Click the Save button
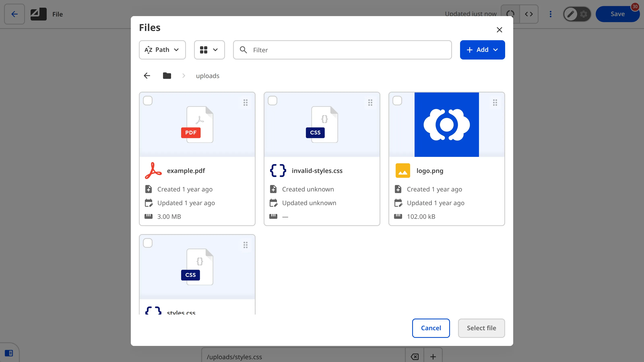 click(617, 14)
